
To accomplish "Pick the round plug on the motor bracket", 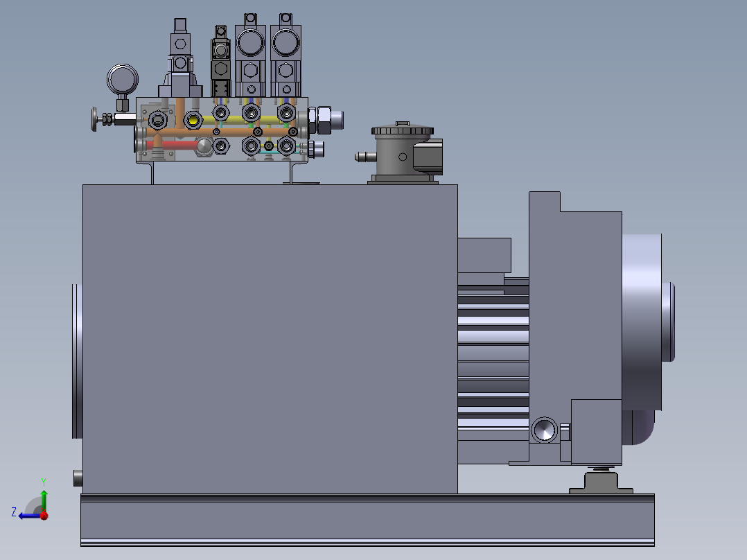I will [544, 430].
